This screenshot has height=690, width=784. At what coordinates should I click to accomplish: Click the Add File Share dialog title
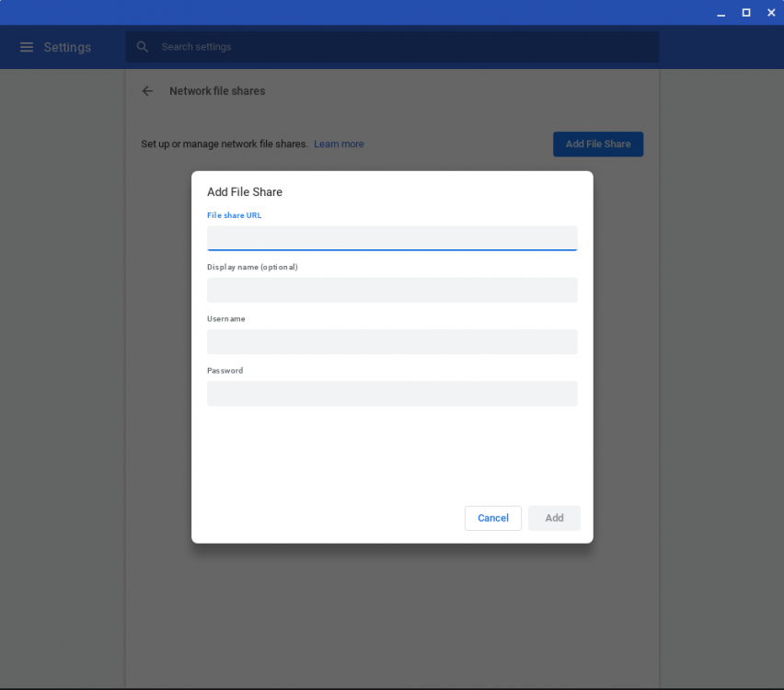(245, 192)
